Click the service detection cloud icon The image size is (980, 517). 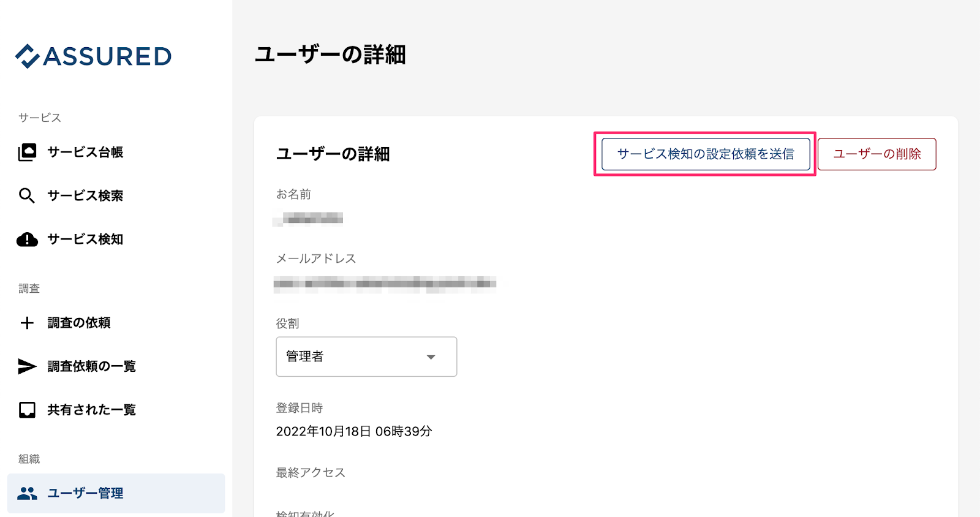(x=27, y=240)
